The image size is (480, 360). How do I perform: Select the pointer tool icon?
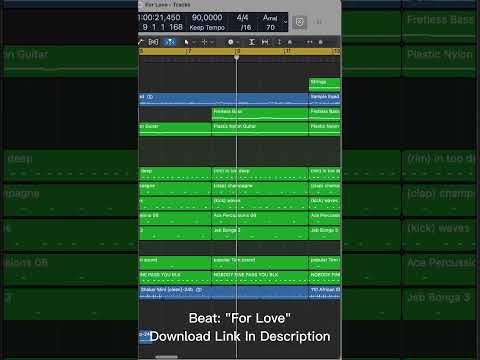pyautogui.click(x=186, y=42)
